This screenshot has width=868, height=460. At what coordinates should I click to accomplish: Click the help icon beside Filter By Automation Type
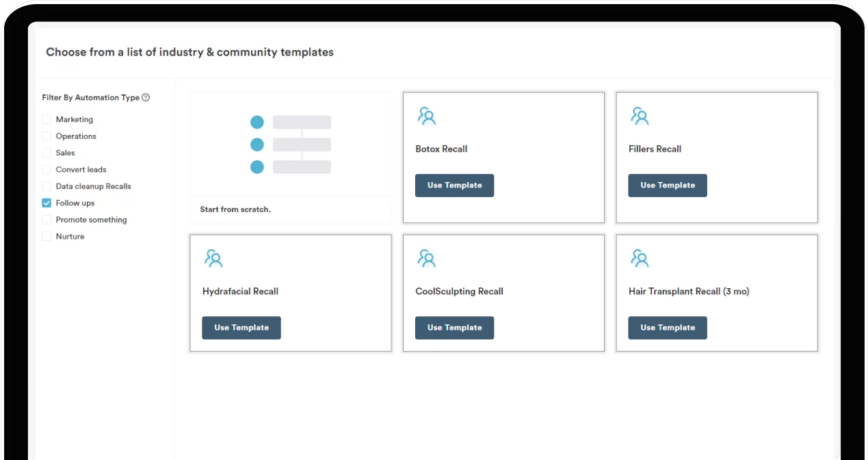(146, 98)
